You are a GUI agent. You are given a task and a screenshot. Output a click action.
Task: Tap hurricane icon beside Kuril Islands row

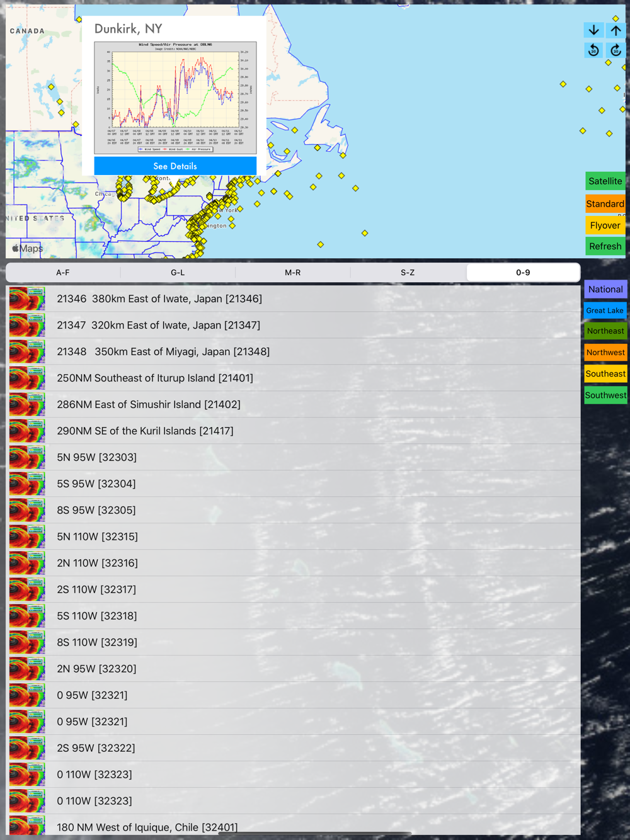[x=27, y=431]
